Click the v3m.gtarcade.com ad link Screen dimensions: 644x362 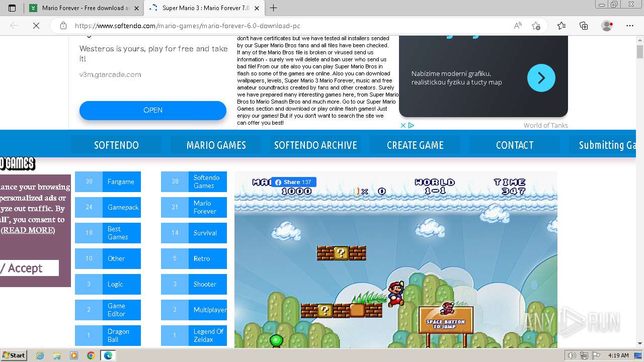pyautogui.click(x=110, y=74)
